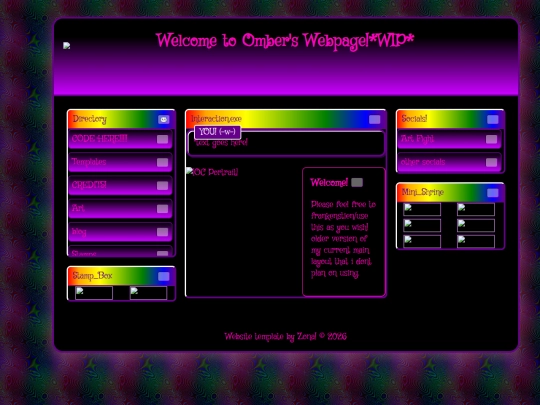The height and width of the screenshot is (405, 540).
Task: Click the first stamp in Stamp_Box
Action: pos(94,293)
